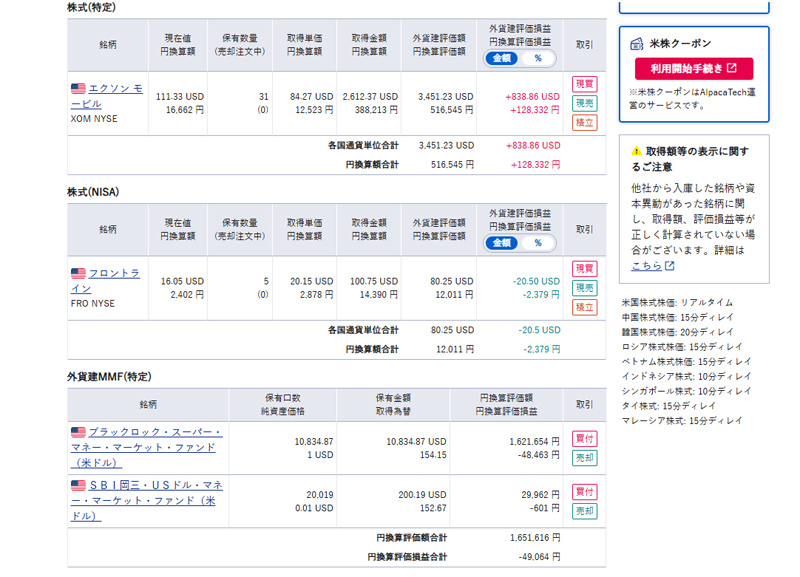
Task: Click the 2,612.37 USD acquisition amount
Action: tap(370, 96)
